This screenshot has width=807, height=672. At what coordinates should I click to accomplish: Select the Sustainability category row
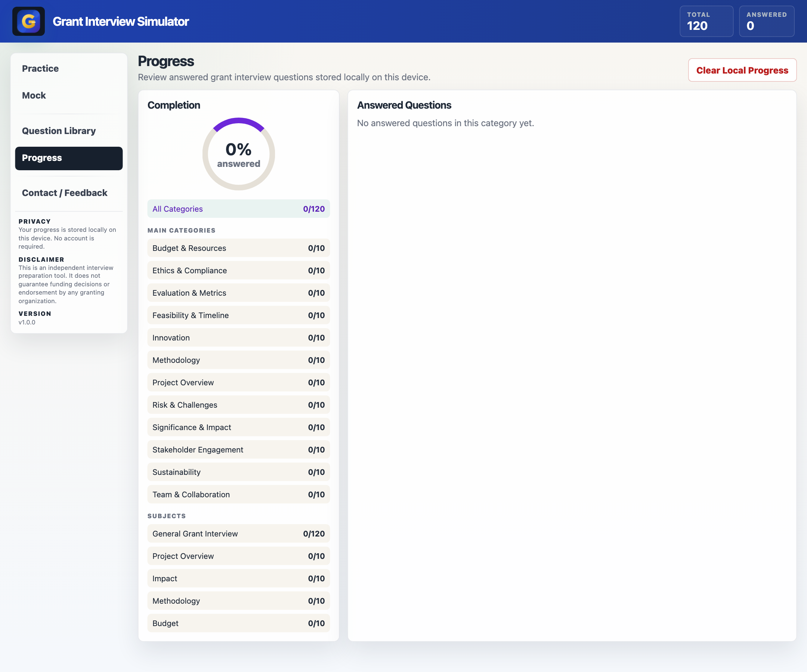tap(238, 472)
